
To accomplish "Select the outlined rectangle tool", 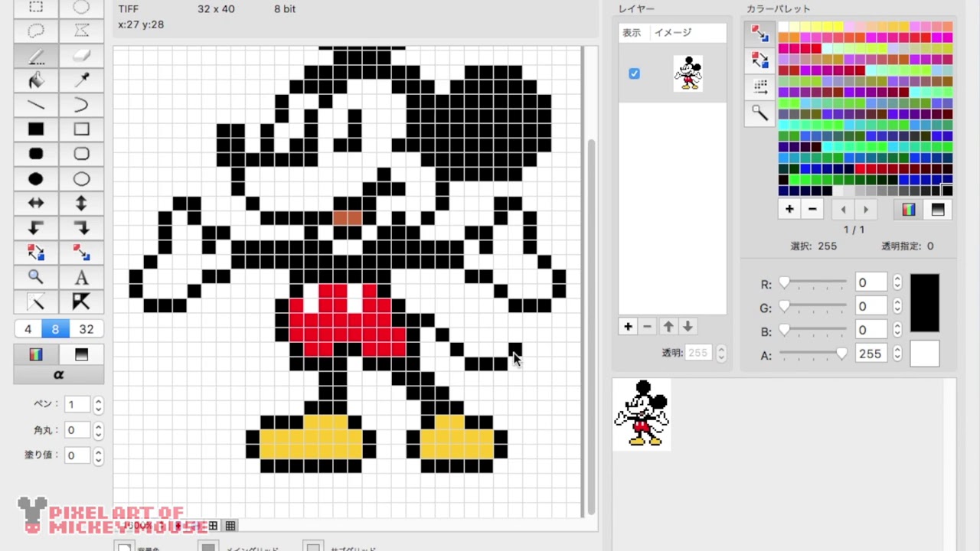I will point(81,129).
